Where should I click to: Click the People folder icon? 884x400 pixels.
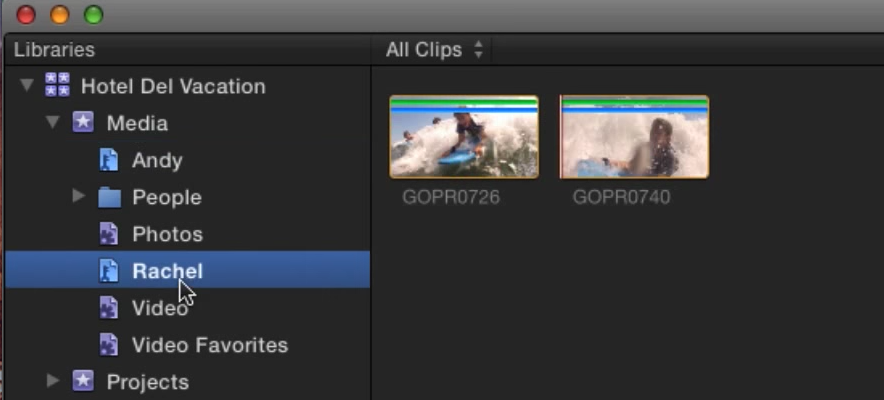tap(109, 197)
